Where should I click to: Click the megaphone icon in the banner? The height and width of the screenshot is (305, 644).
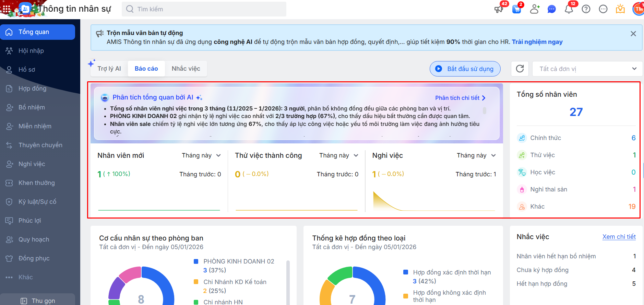pyautogui.click(x=100, y=33)
